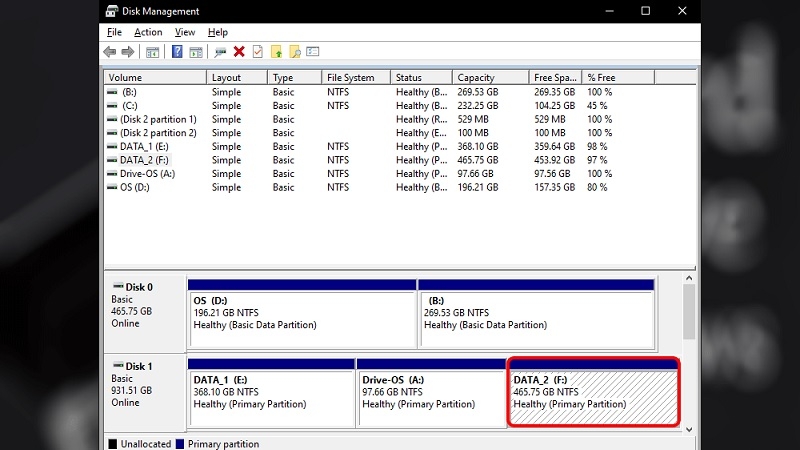
Task: Open the Help menu
Action: click(218, 32)
